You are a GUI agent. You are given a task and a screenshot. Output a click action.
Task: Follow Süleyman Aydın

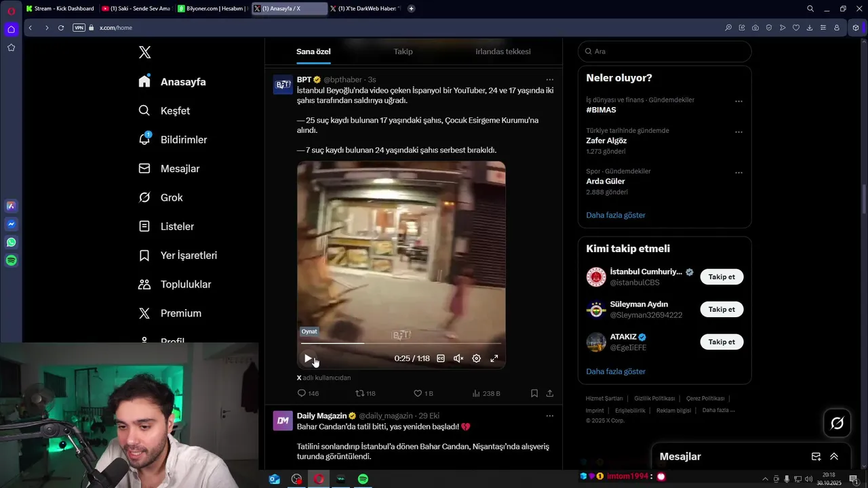[722, 309]
